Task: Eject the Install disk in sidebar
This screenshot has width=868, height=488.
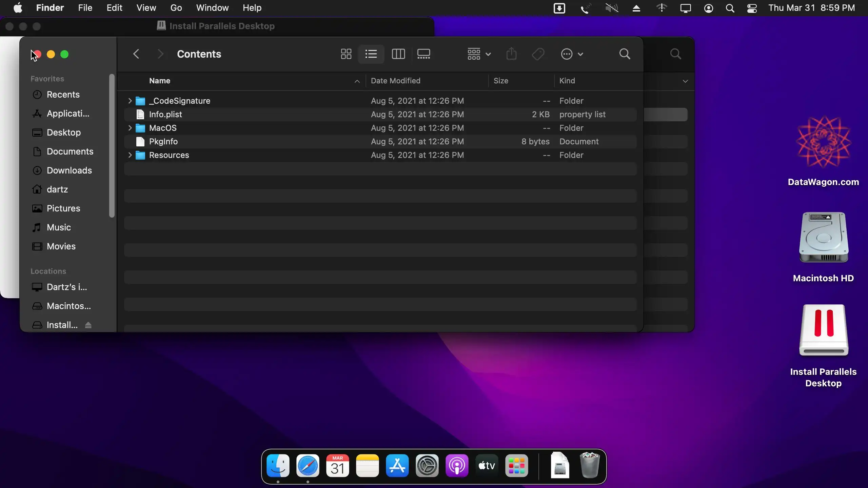Action: 88,325
